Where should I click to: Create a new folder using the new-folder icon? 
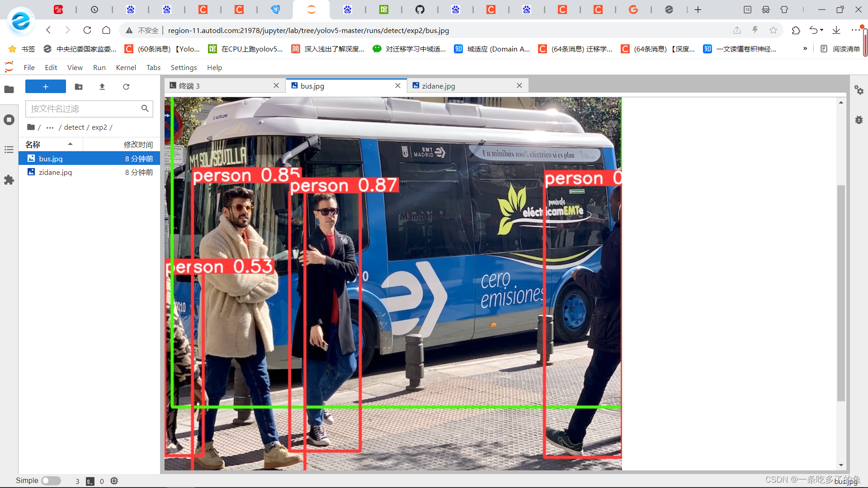coord(78,87)
